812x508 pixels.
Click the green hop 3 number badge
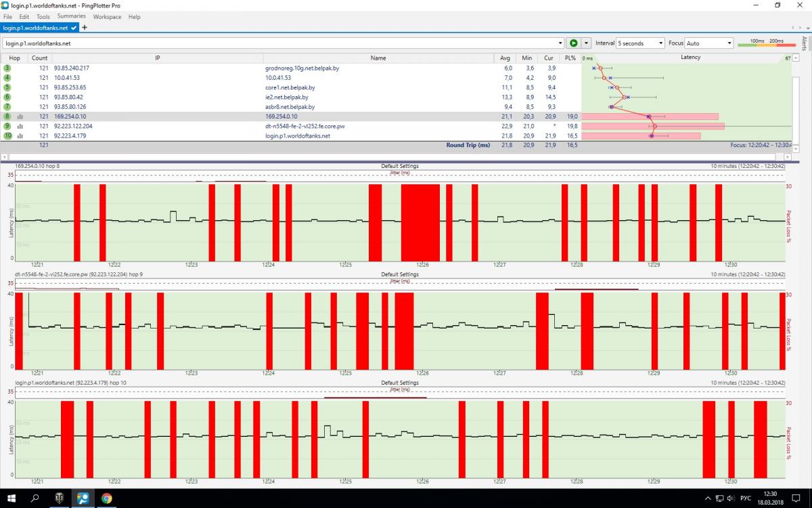coord(7,68)
